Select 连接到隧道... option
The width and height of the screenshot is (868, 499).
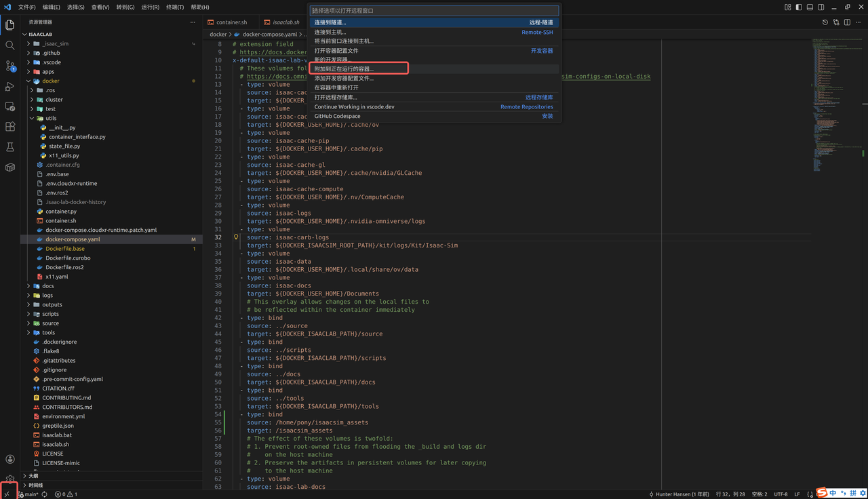[x=434, y=22]
